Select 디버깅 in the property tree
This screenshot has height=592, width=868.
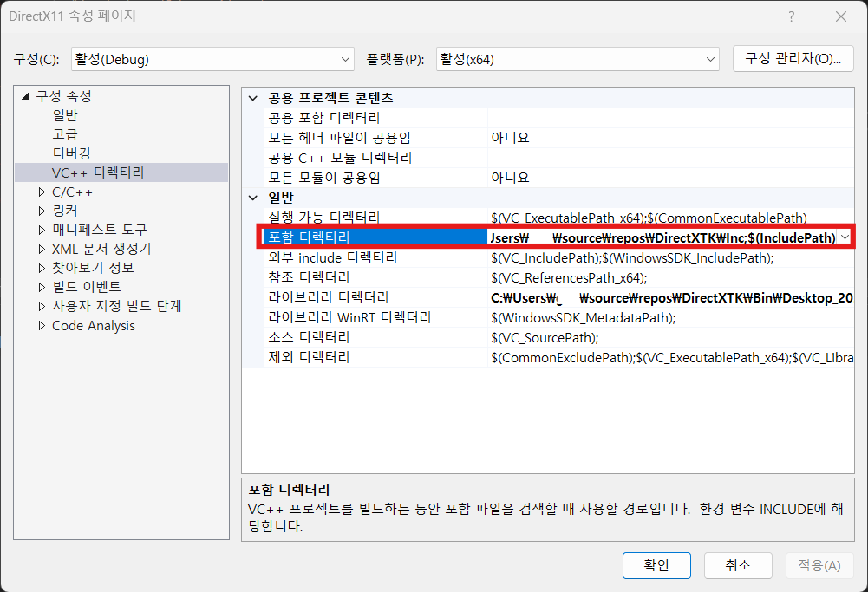click(71, 153)
